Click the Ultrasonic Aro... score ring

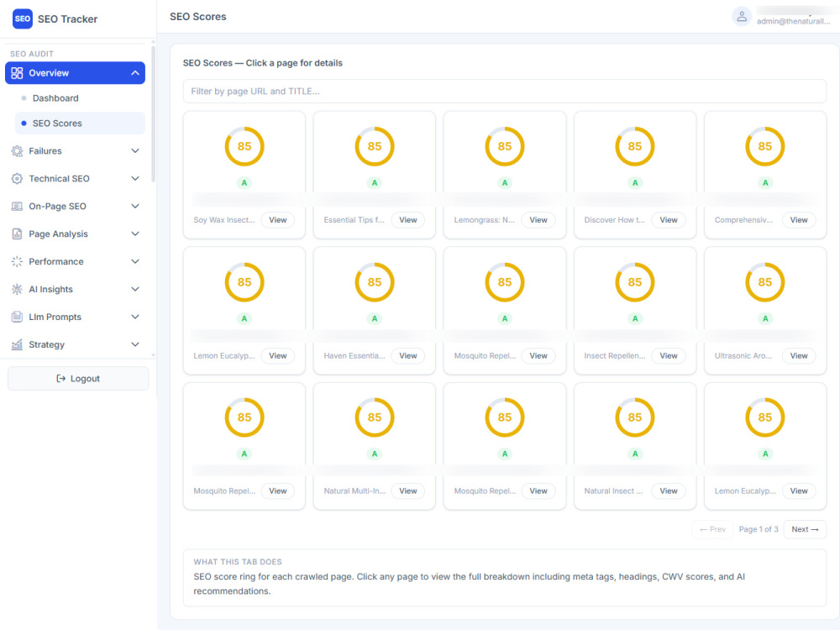765,282
